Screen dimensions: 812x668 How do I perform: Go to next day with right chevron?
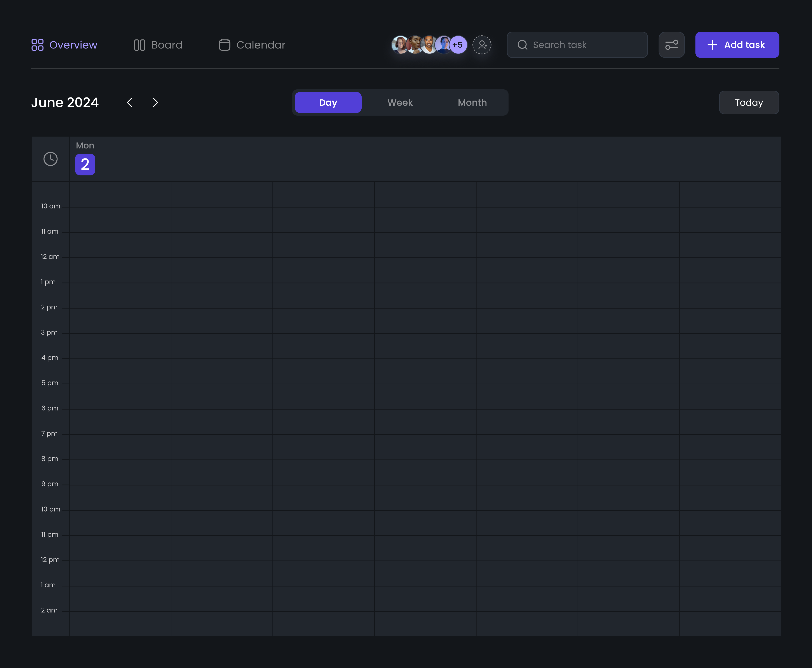click(155, 102)
